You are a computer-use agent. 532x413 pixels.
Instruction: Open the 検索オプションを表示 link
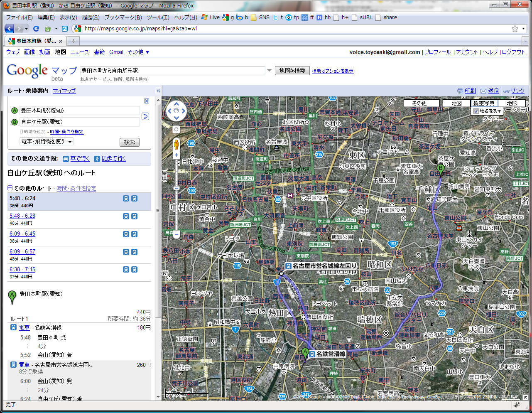(333, 71)
